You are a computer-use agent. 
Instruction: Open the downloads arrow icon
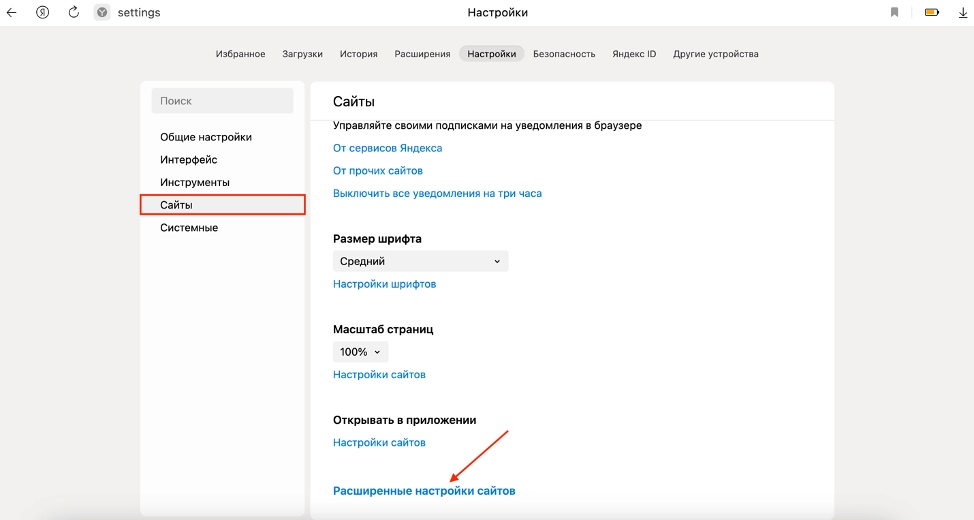[x=963, y=12]
